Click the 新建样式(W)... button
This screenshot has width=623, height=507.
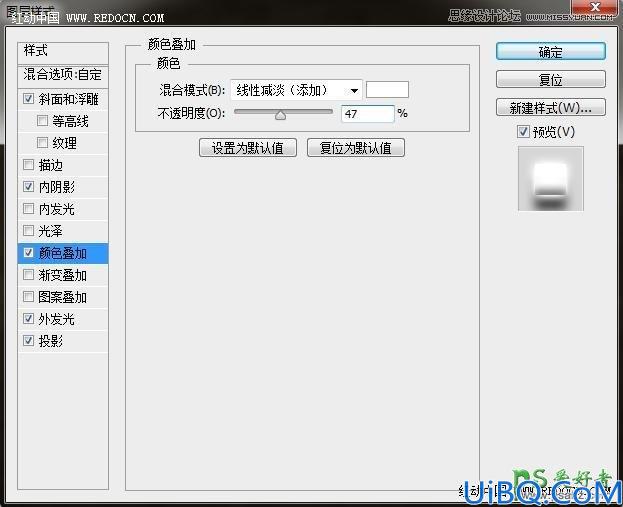click(x=551, y=107)
